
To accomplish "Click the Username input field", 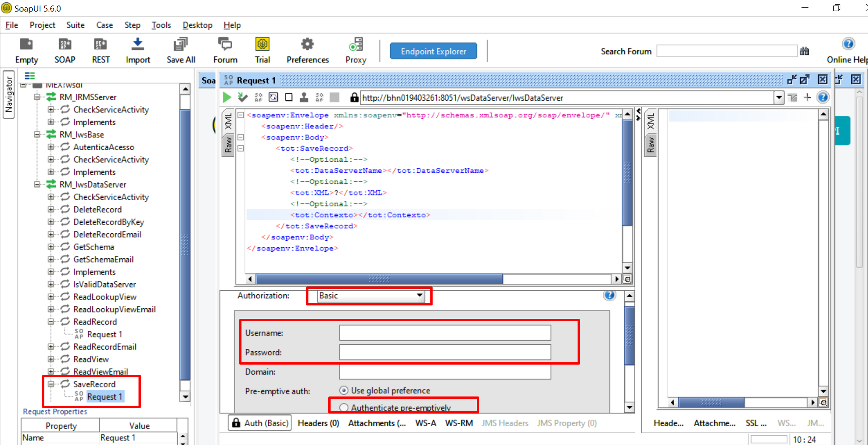I will [445, 333].
